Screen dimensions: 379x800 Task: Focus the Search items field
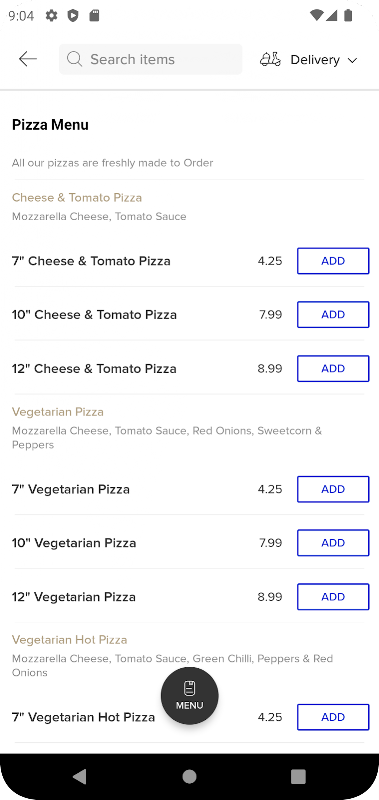pos(150,59)
